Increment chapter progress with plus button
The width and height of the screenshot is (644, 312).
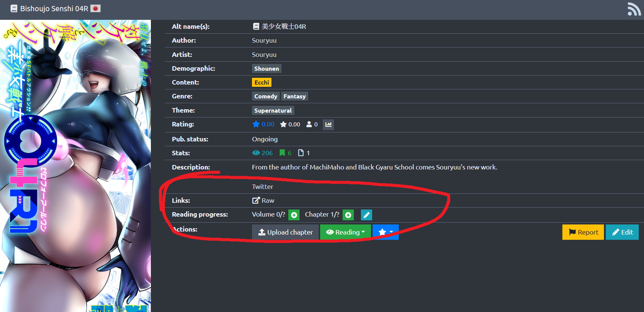coord(348,215)
